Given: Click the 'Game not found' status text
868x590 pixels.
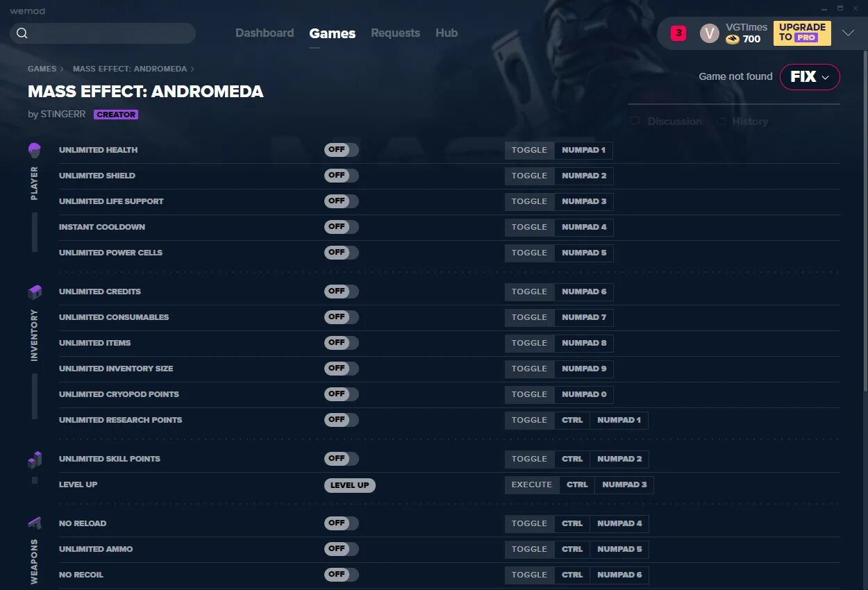Looking at the screenshot, I should click(x=735, y=76).
